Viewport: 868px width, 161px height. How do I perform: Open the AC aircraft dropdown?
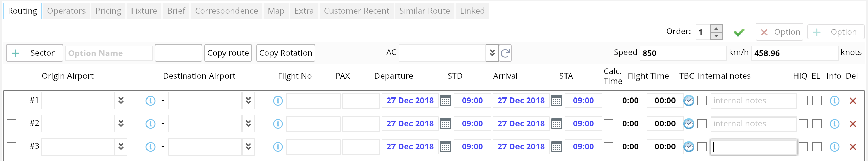coord(492,53)
